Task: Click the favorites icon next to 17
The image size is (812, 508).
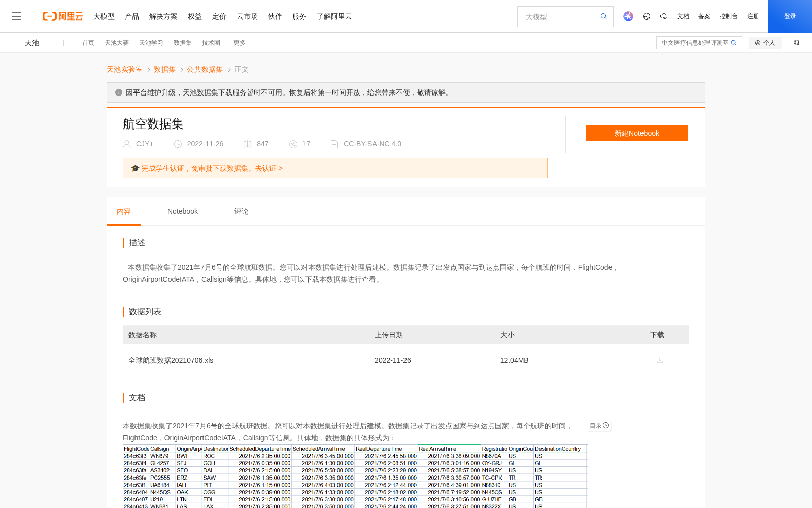Action: tap(293, 144)
